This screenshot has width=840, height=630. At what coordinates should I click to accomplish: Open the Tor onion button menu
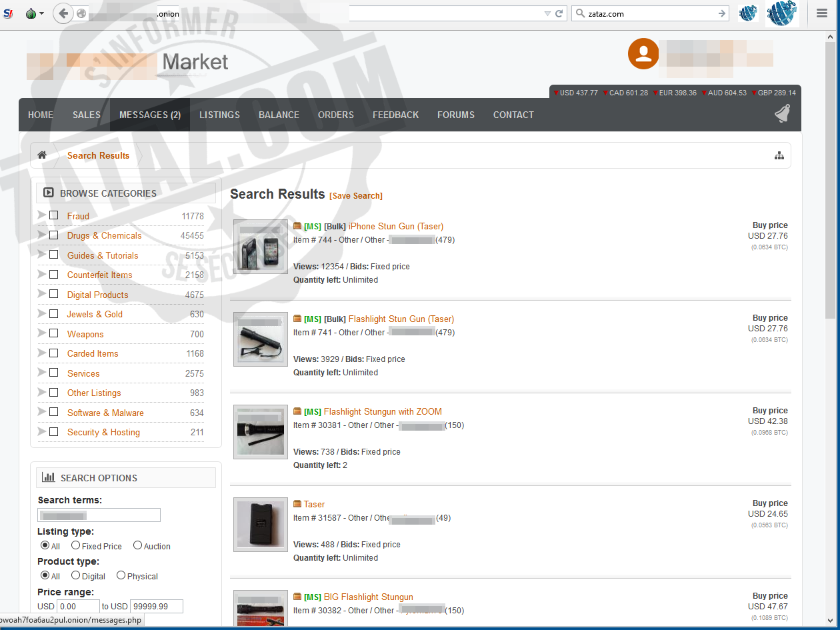pyautogui.click(x=34, y=13)
